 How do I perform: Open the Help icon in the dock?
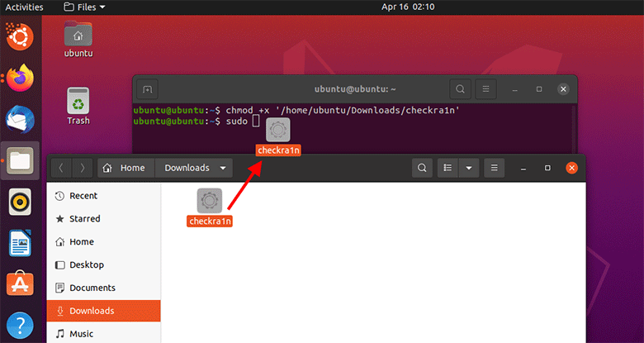click(20, 326)
